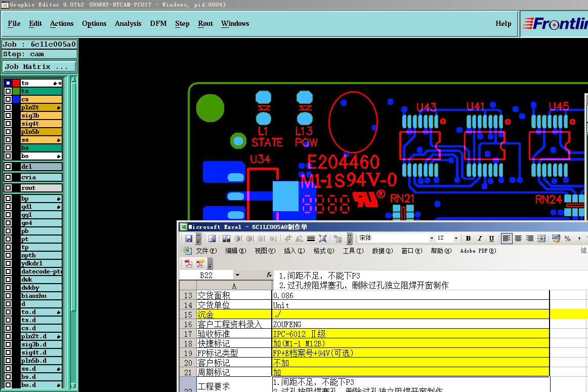The image size is (588, 392).
Task: Open the 文件(F) menu in Excel
Action: click(x=206, y=251)
